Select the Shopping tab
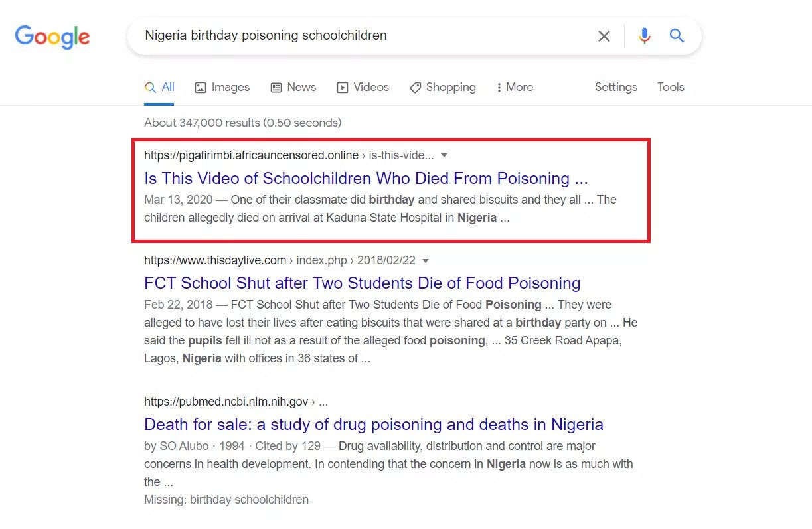The image size is (812, 529). click(443, 87)
